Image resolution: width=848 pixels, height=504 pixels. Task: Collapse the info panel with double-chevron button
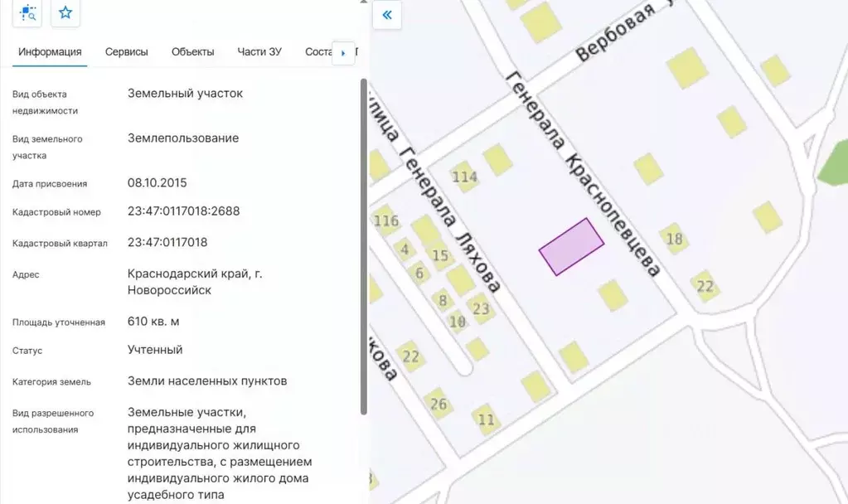(x=386, y=14)
